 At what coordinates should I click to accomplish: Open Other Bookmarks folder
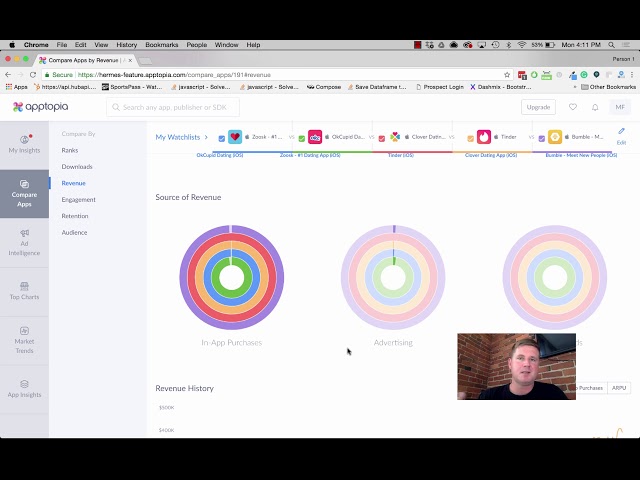click(x=608, y=87)
